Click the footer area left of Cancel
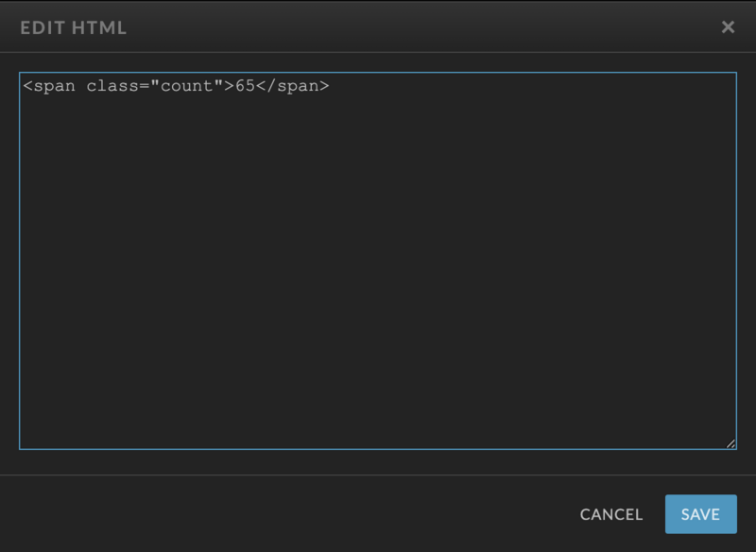Screen dimensions: 756x552 point(289,514)
